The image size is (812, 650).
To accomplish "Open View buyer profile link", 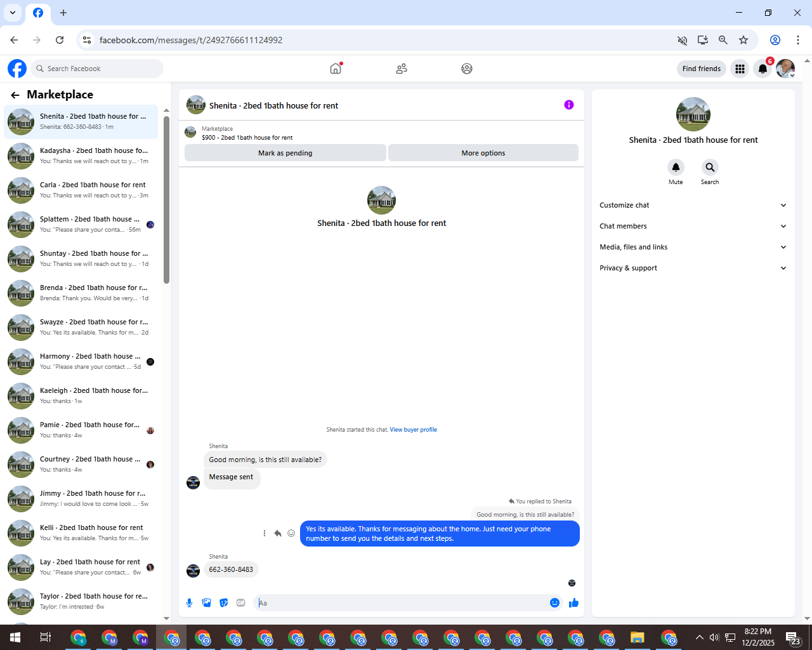I will click(x=414, y=430).
